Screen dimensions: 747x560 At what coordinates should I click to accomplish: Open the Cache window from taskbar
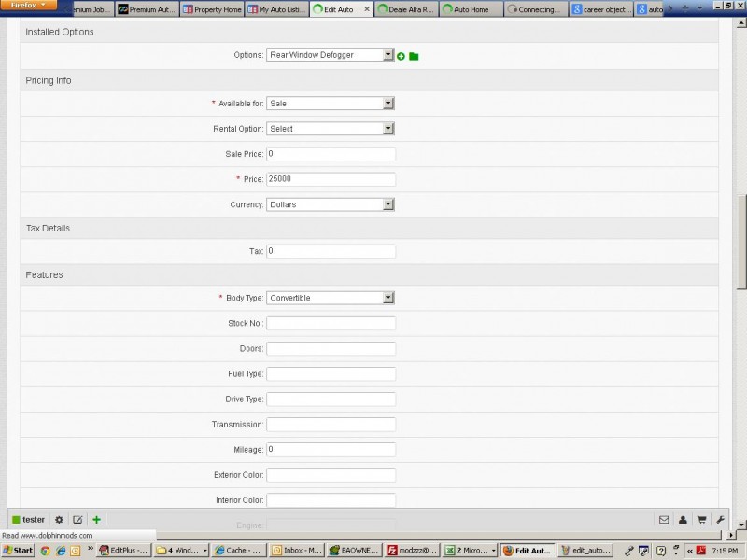pyautogui.click(x=238, y=551)
